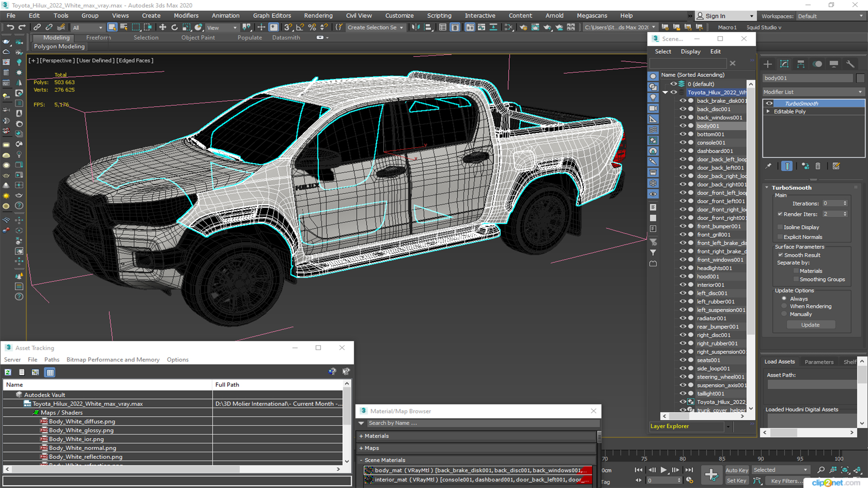Select When Rendering update option

click(784, 306)
